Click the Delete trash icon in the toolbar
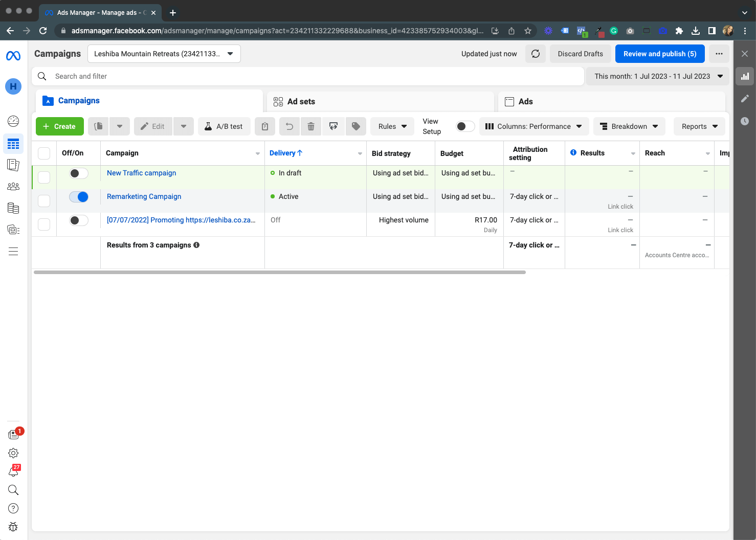756x540 pixels. pyautogui.click(x=311, y=126)
